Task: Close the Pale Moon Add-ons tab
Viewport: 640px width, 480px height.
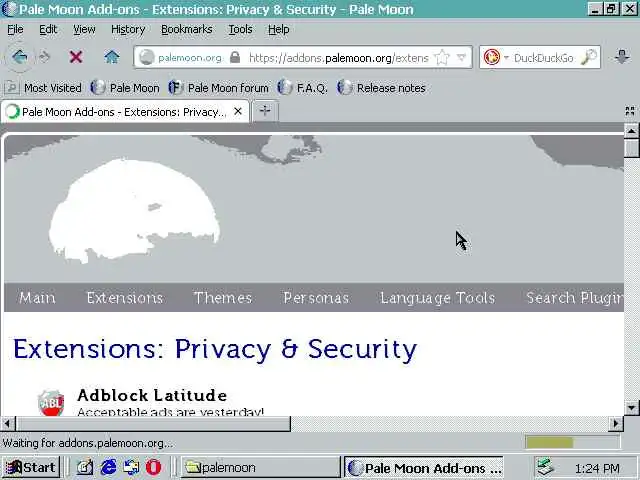Action: (x=238, y=111)
